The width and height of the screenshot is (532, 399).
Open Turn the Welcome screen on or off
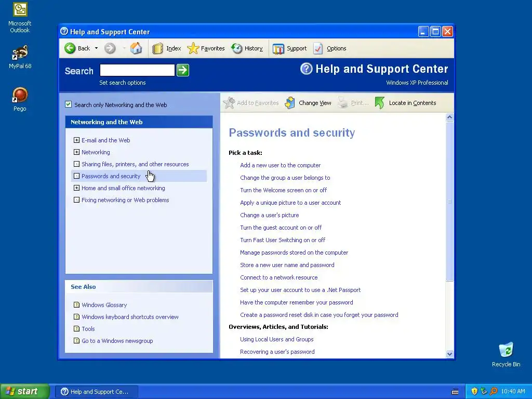click(x=283, y=190)
